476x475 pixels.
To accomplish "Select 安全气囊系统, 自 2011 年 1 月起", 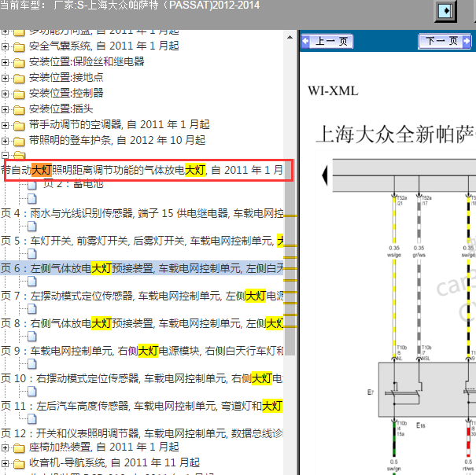I will click(x=104, y=46).
